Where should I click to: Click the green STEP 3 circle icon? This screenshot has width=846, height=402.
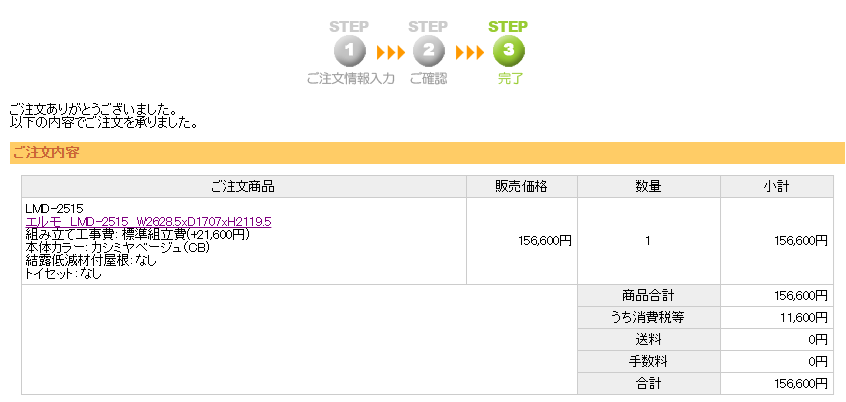pos(508,51)
